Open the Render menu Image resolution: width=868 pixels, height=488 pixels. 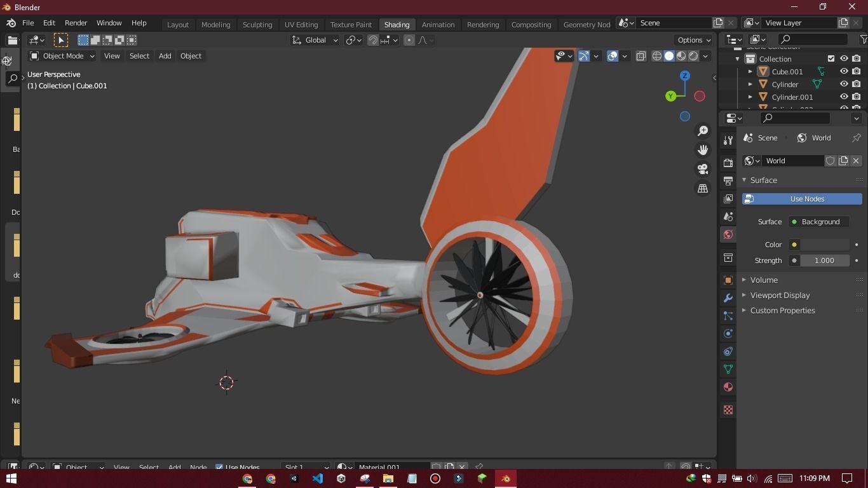76,23
